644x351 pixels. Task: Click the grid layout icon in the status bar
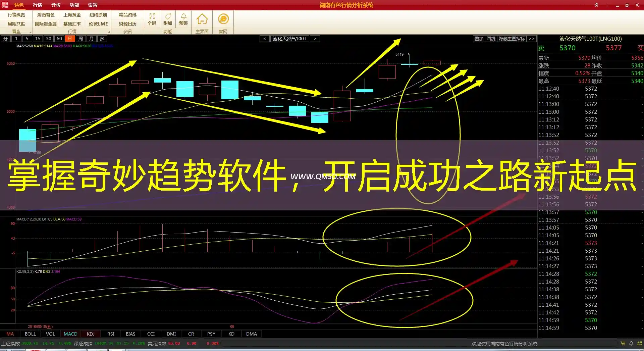(639, 343)
